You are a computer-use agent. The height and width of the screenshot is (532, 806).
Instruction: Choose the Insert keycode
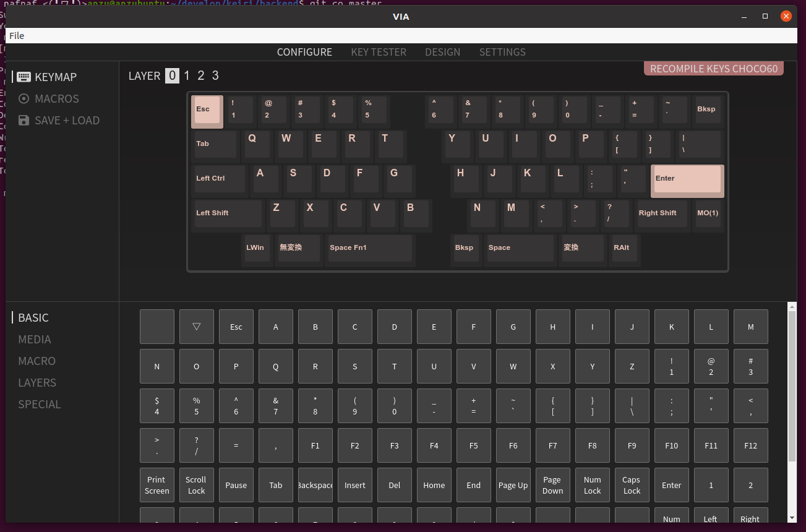(355, 485)
